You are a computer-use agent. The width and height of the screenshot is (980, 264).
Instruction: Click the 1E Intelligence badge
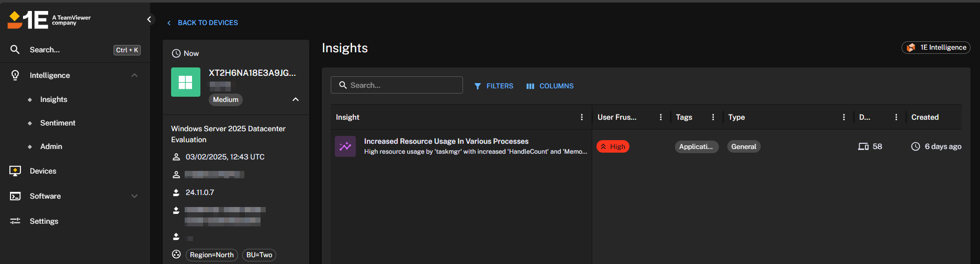[x=936, y=48]
